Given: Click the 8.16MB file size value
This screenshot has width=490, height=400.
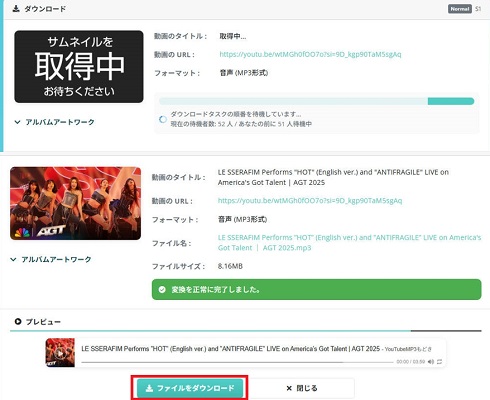Looking at the screenshot, I should coord(230,266).
